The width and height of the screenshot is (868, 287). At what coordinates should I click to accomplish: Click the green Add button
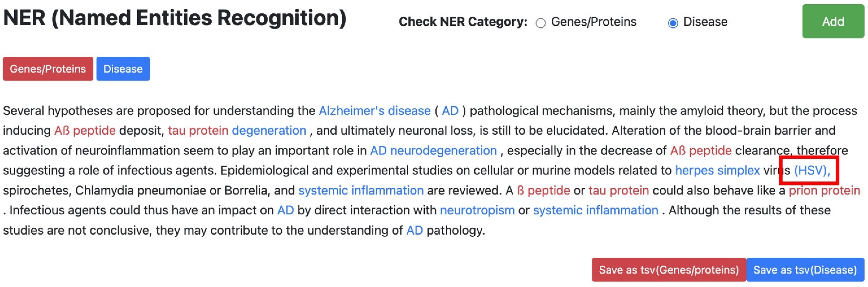[x=833, y=22]
